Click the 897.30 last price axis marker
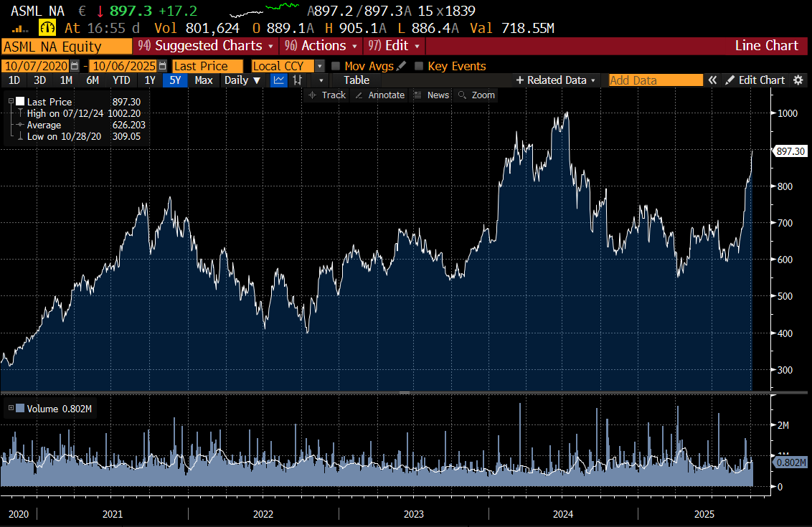 [790, 151]
